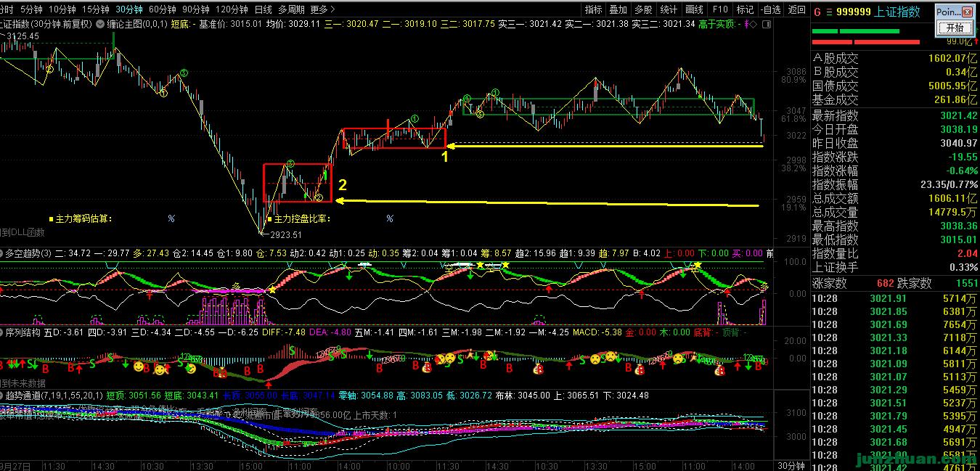Open the 统计 statistics tool
This screenshot has height=471, width=980.
pyautogui.click(x=669, y=9)
